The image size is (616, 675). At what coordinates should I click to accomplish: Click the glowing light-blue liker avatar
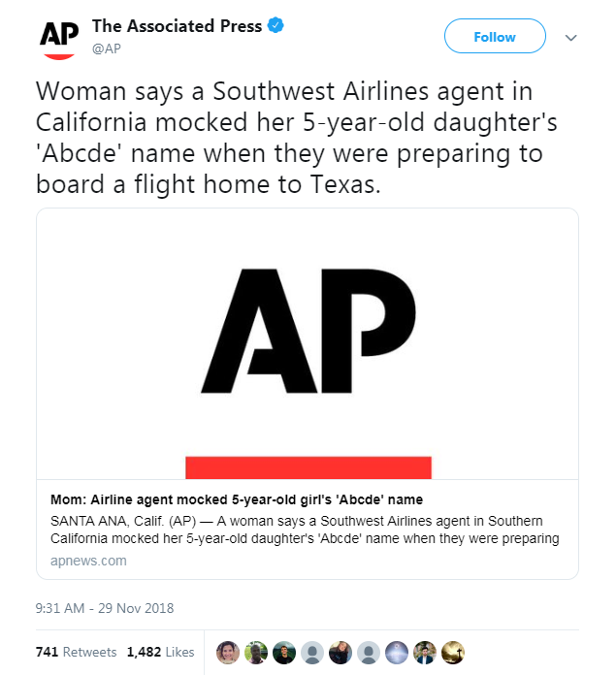[397, 652]
